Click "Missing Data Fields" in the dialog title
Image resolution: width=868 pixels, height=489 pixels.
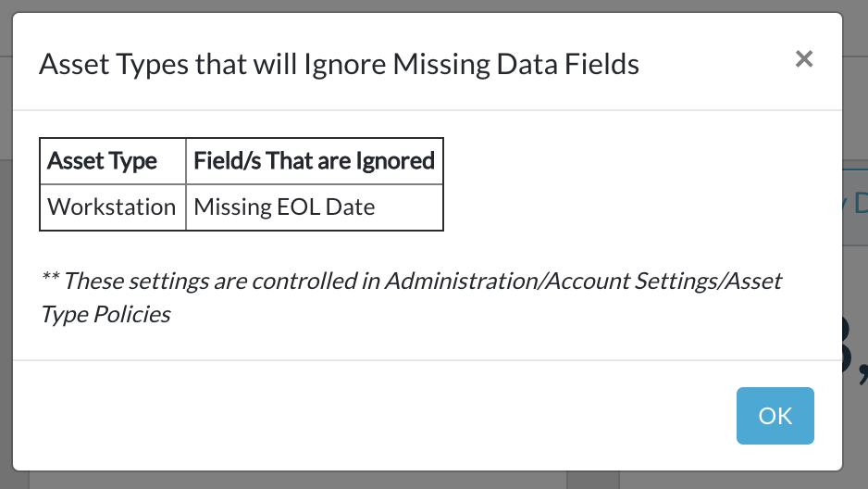[x=516, y=64]
